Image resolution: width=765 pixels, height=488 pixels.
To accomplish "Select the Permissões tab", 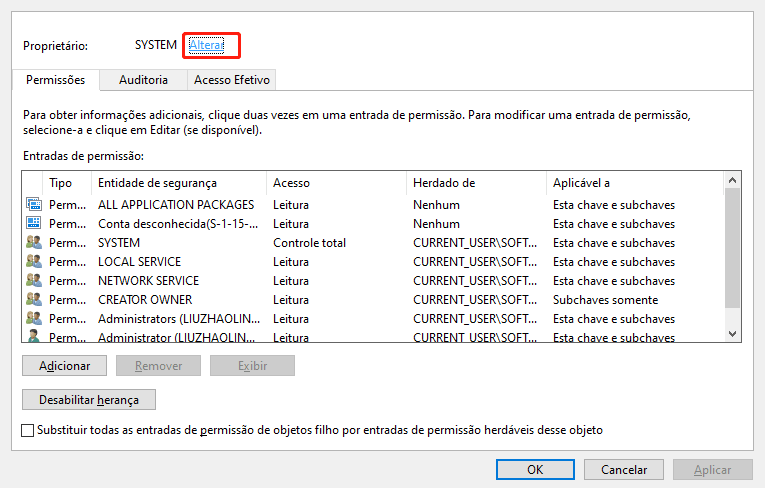I will pyautogui.click(x=56, y=80).
